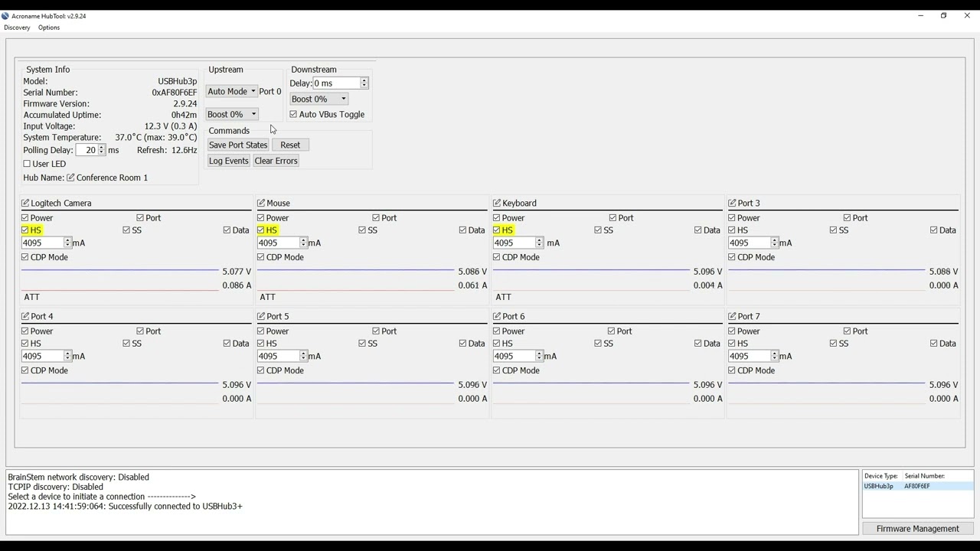
Task: Click the Port 6 name edit icon
Action: [497, 316]
